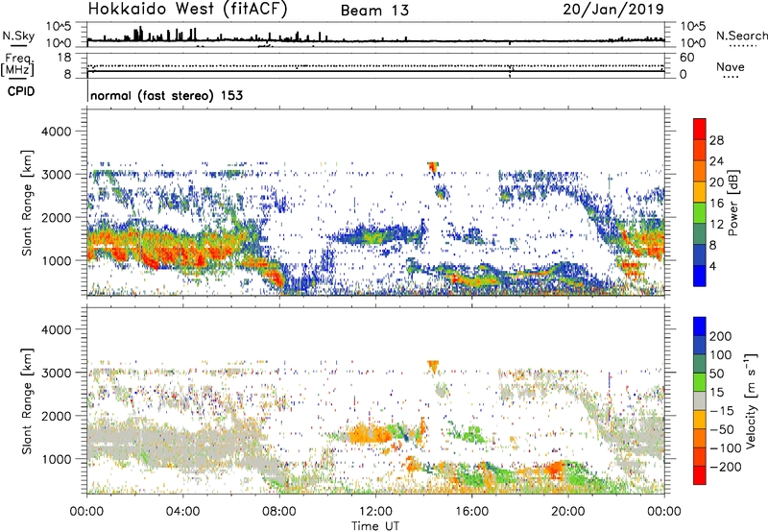
Task: Click the blue bottom of the power color bar
Action: pyautogui.click(x=700, y=277)
